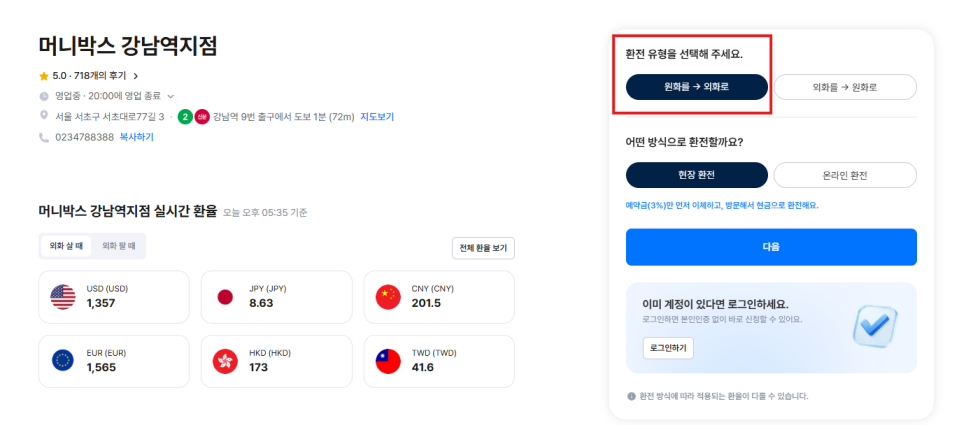Viewport: 966px width, 425px height.
Task: Click the red Shinbundang line badge
Action: tap(202, 116)
